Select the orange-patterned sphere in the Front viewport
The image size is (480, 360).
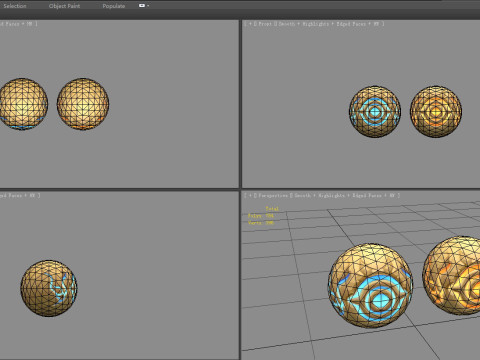pos(436,112)
